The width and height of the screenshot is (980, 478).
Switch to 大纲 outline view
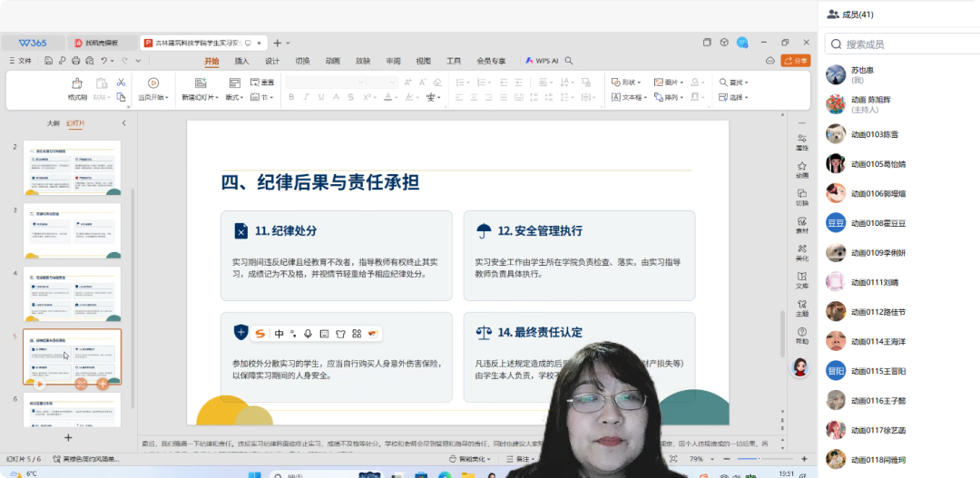click(54, 122)
